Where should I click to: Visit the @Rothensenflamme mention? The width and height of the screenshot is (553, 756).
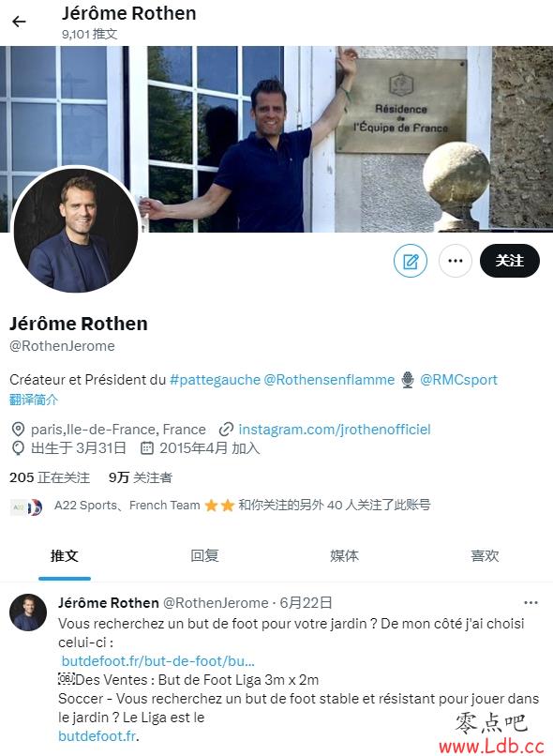point(329,380)
